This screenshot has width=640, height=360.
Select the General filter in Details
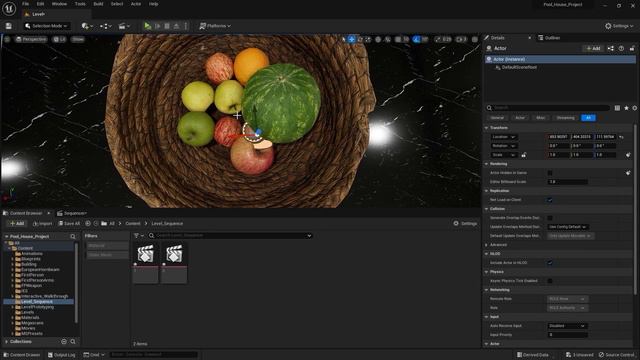(497, 118)
